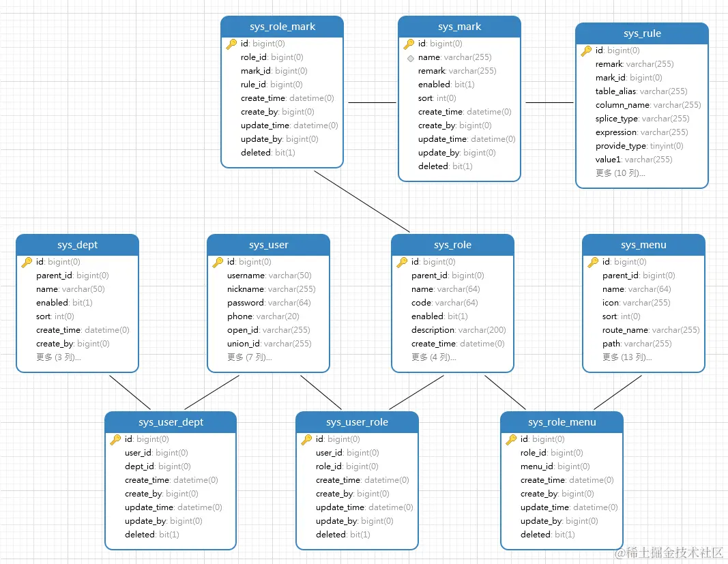Click the table_alias column in sys_rule
728x564 pixels.
tap(641, 91)
